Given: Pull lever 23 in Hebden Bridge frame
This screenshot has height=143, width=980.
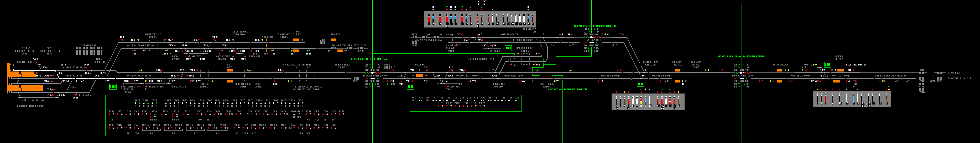Looking at the screenshot, I should pyautogui.click(x=854, y=99).
